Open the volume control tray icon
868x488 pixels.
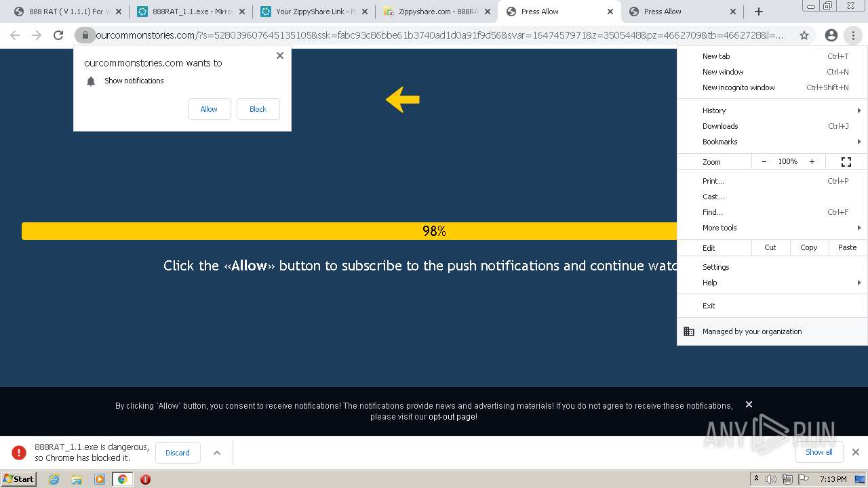click(x=771, y=479)
